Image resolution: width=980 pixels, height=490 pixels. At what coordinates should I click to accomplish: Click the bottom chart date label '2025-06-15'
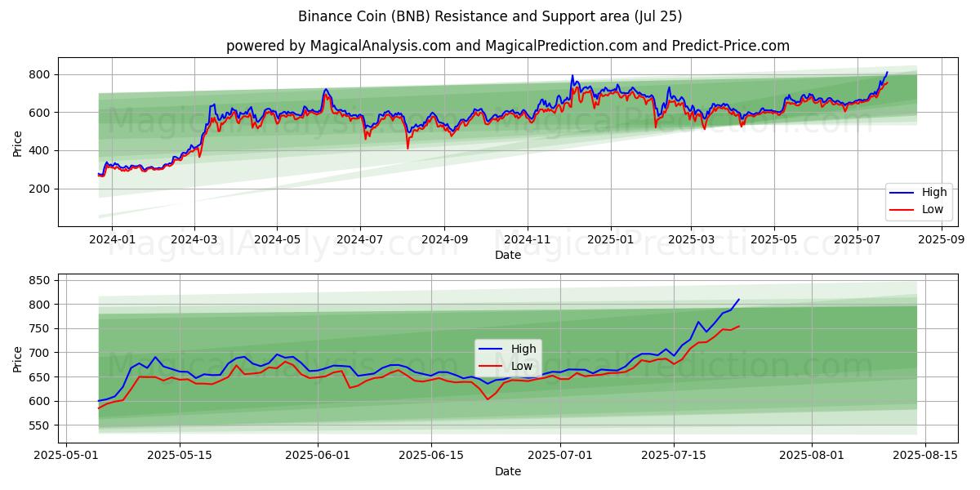pos(430,457)
